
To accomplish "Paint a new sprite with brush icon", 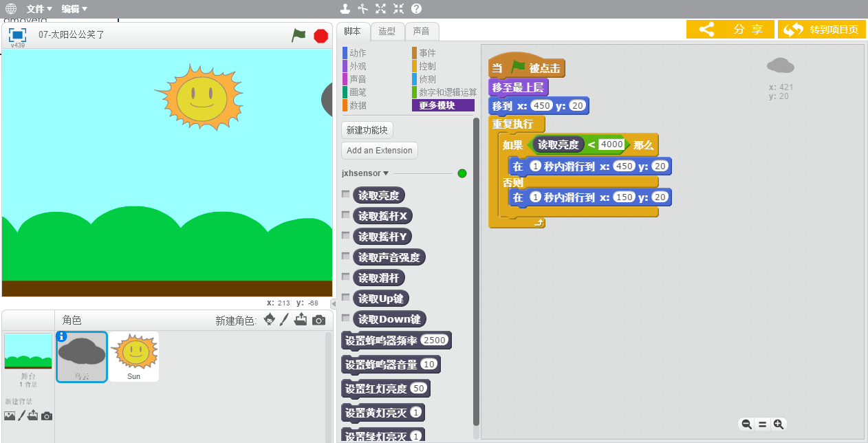I will click(284, 320).
